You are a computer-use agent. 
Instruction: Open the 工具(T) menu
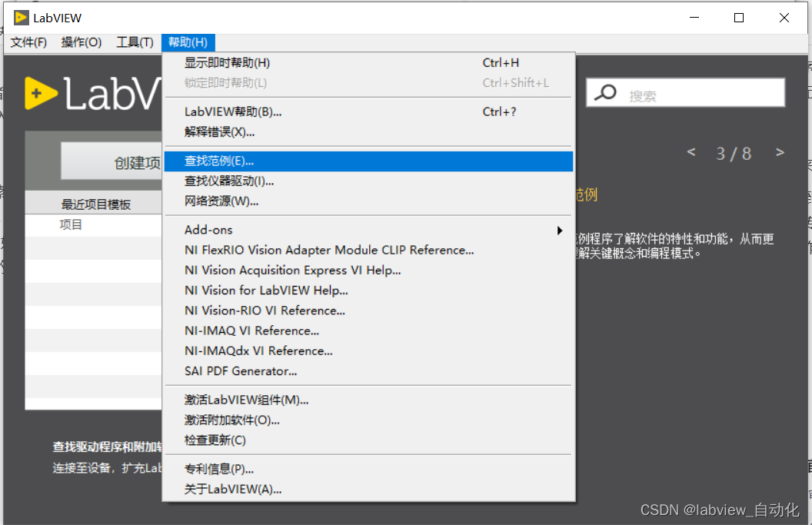[135, 42]
